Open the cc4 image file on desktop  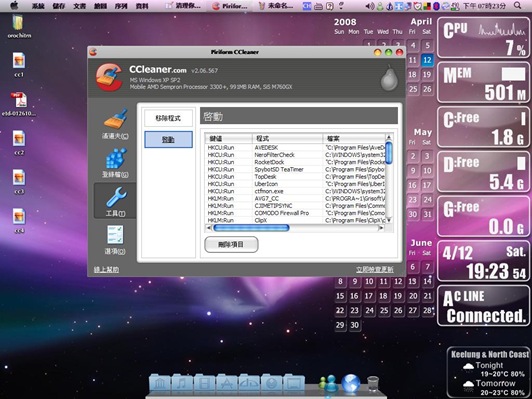click(19, 221)
